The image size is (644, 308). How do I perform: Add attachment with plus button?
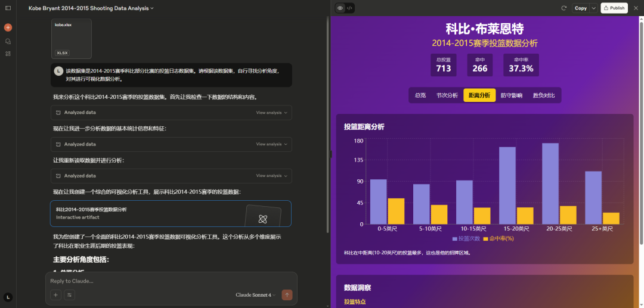pyautogui.click(x=55, y=295)
